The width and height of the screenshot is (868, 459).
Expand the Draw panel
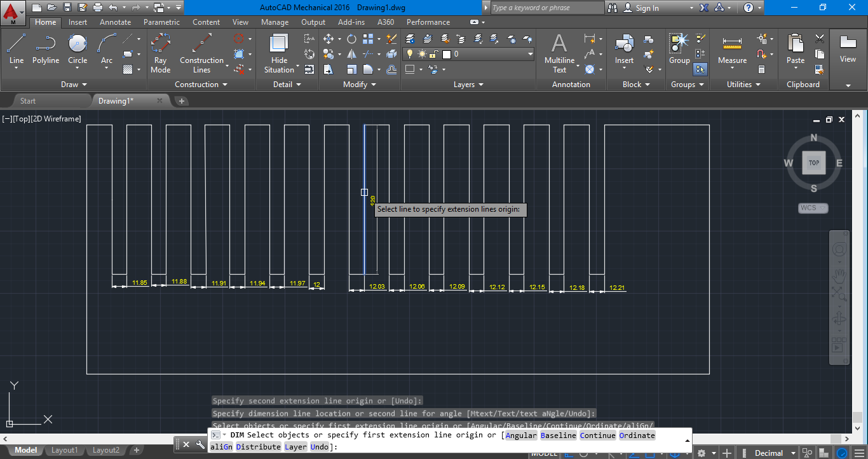pos(74,85)
